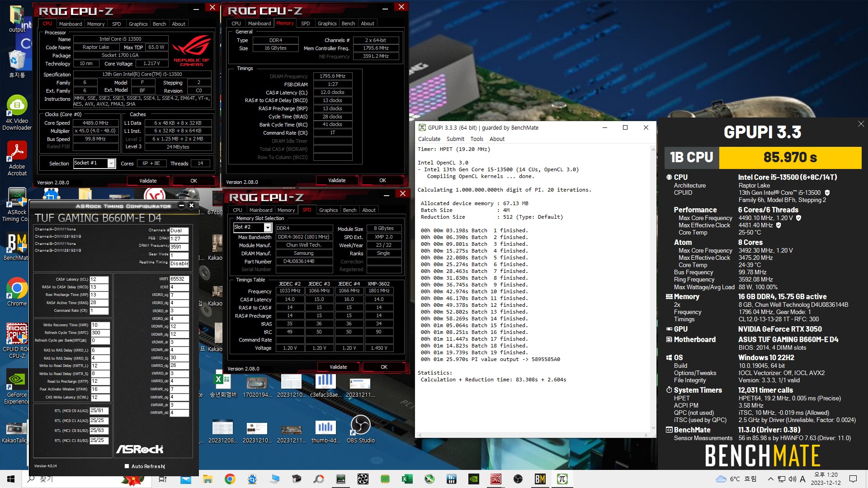Image resolution: width=868 pixels, height=488 pixels.
Task: Open Bench tab in Memory CPU-Z window
Action: coord(348,23)
